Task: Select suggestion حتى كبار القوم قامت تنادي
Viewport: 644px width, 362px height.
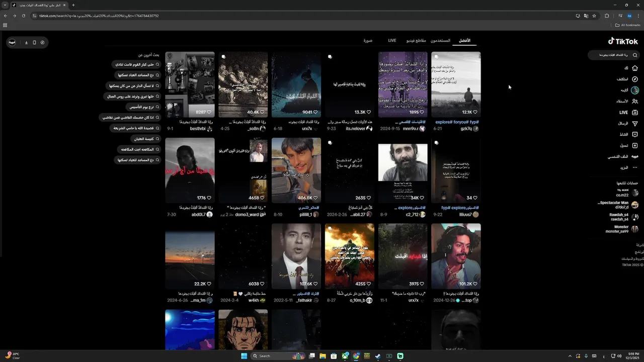Action: click(136, 64)
